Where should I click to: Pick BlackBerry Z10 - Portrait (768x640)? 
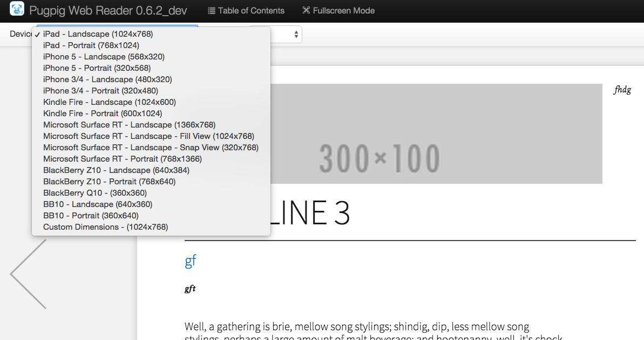(x=151, y=182)
